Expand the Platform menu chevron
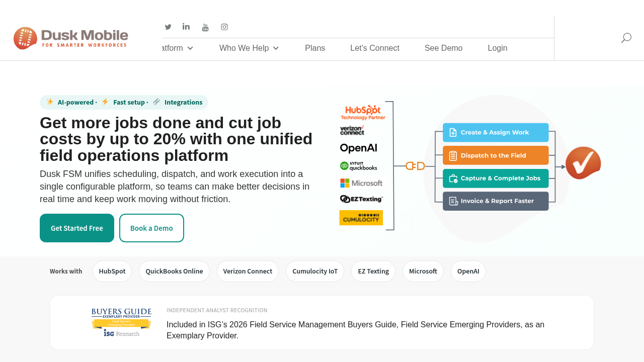 click(190, 48)
